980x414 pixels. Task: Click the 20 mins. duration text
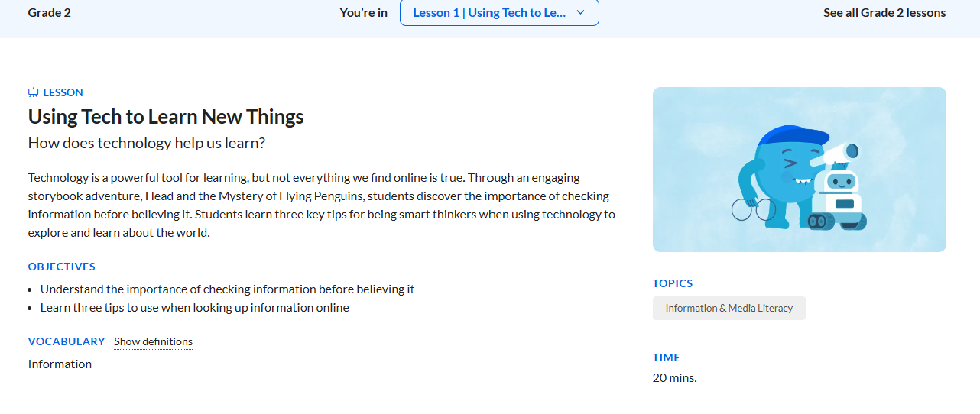tap(674, 378)
